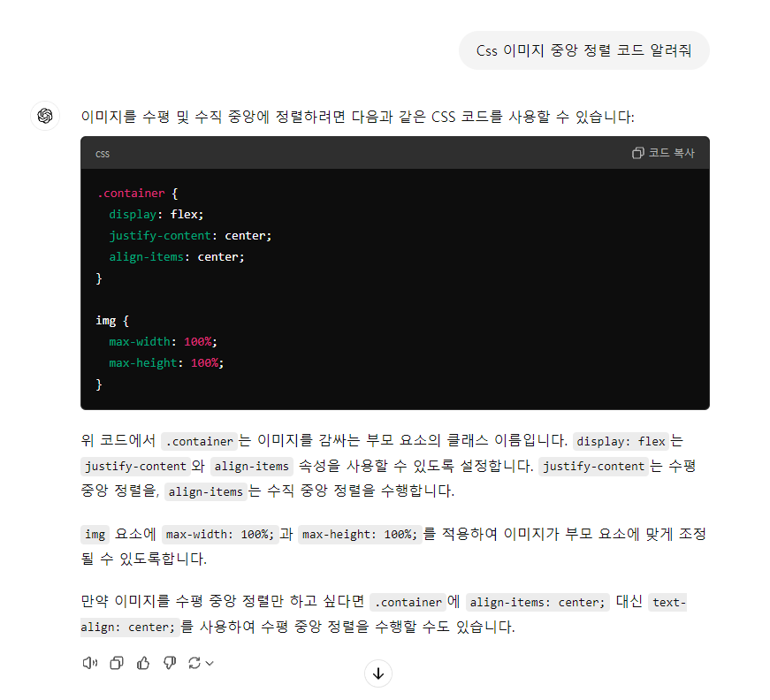Click inline code '.container' before '에' in last paragraph
Screen dimensions: 770x700
(x=408, y=602)
